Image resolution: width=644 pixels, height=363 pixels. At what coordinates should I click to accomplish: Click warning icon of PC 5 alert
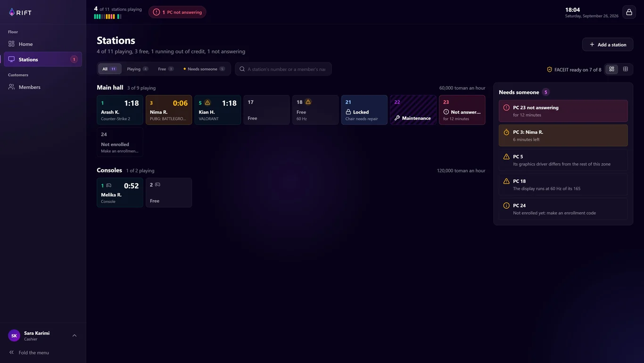tap(506, 157)
